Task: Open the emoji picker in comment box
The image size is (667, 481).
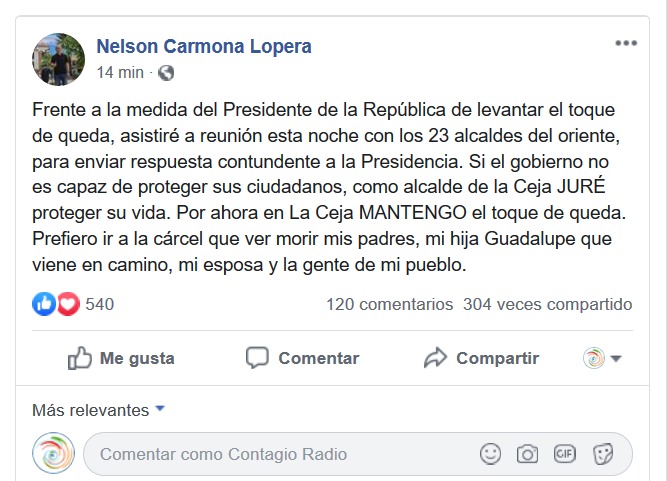Action: [x=490, y=454]
